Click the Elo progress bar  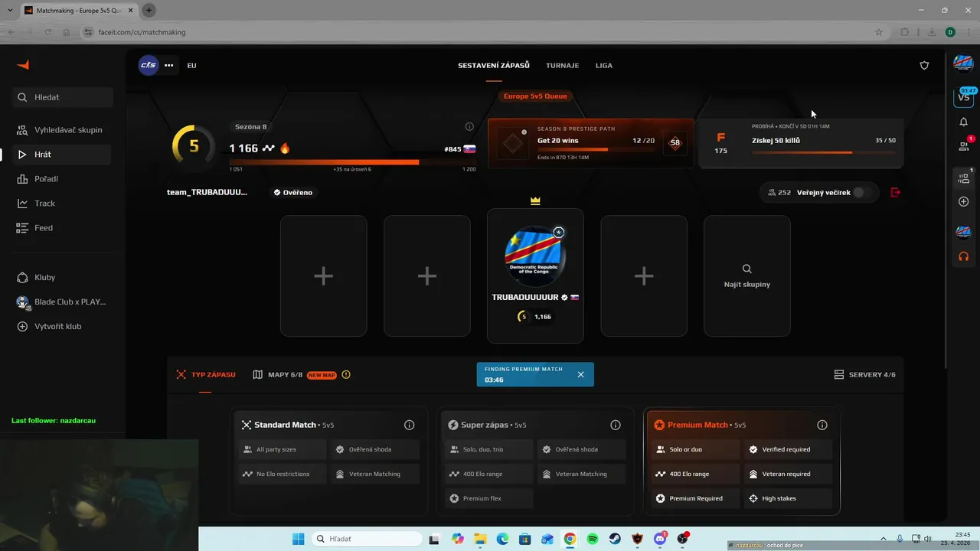pyautogui.click(x=352, y=161)
